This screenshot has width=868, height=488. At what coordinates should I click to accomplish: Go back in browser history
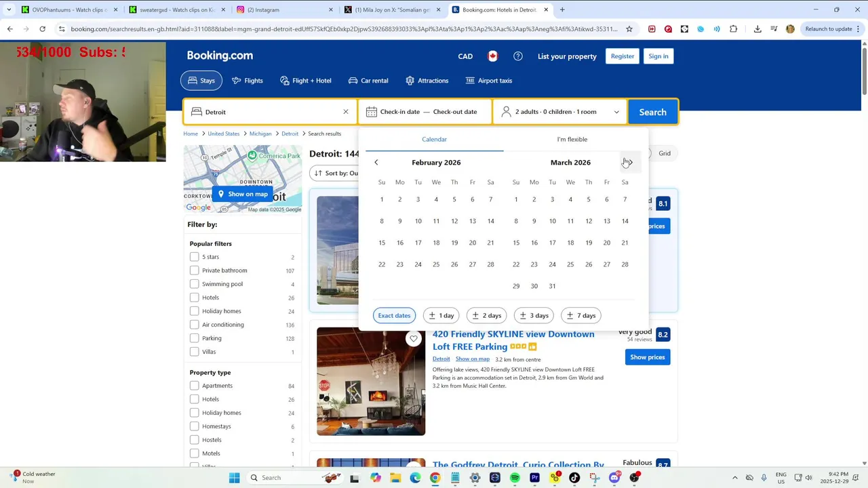click(10, 29)
